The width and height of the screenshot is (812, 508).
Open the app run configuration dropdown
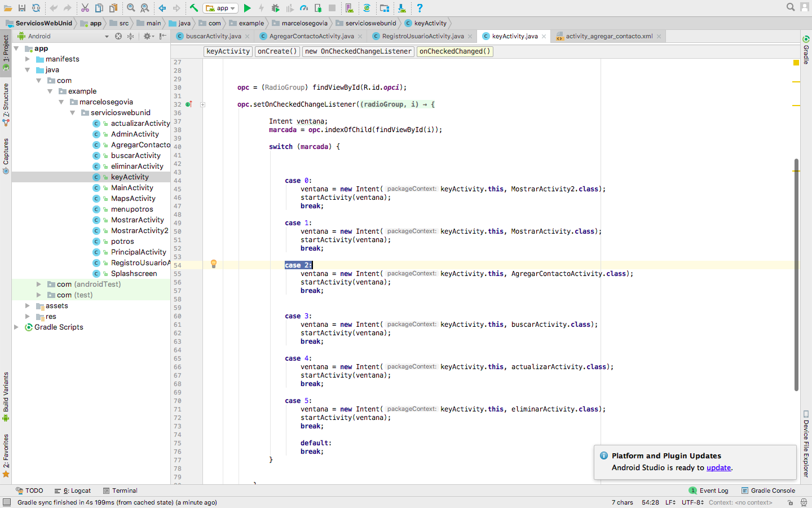(x=220, y=8)
